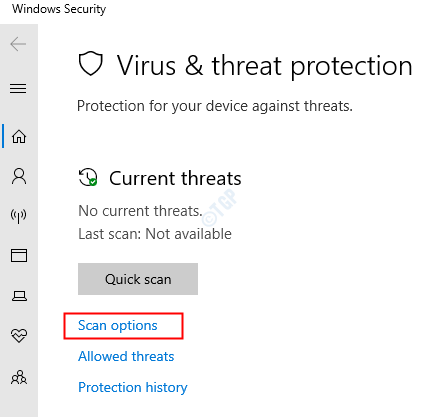Open Device security laptop icon
438x417 pixels.
[x=19, y=296]
